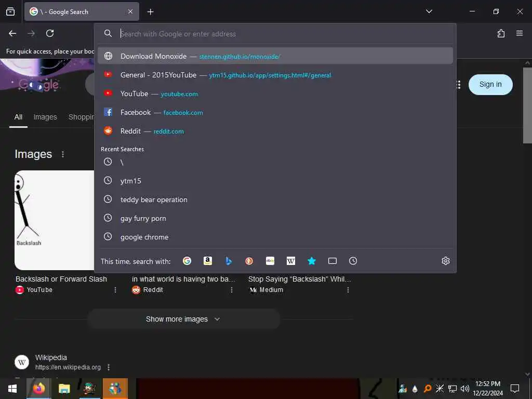Select the backslash recent search
532x399 pixels.
click(x=275, y=162)
